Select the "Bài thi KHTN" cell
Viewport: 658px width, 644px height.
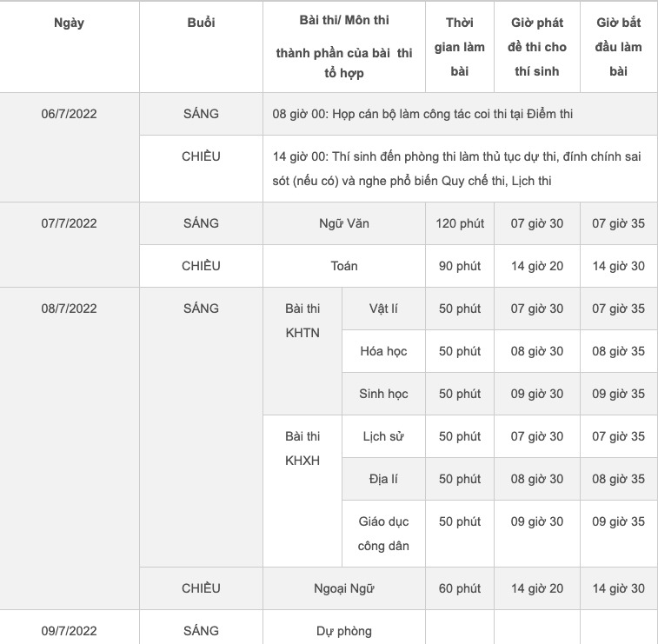[302, 320]
